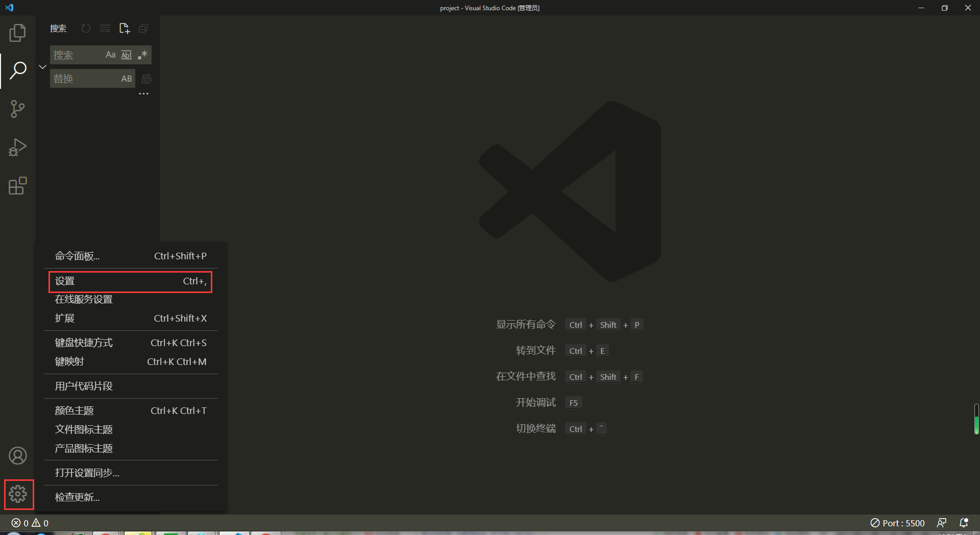The height and width of the screenshot is (535, 980).
Task: Clear search results icon
Action: tap(105, 29)
